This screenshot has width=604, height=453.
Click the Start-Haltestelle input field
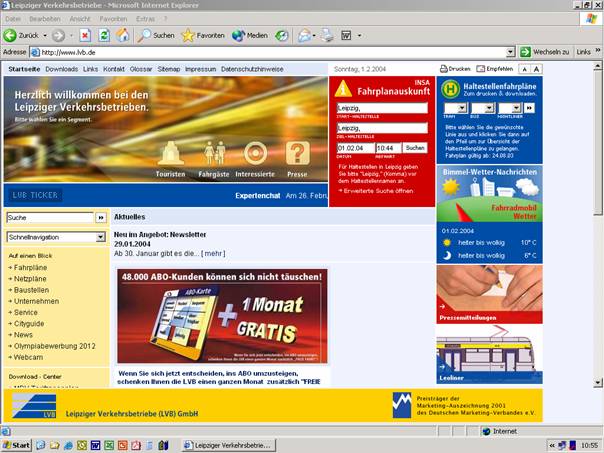tap(382, 108)
